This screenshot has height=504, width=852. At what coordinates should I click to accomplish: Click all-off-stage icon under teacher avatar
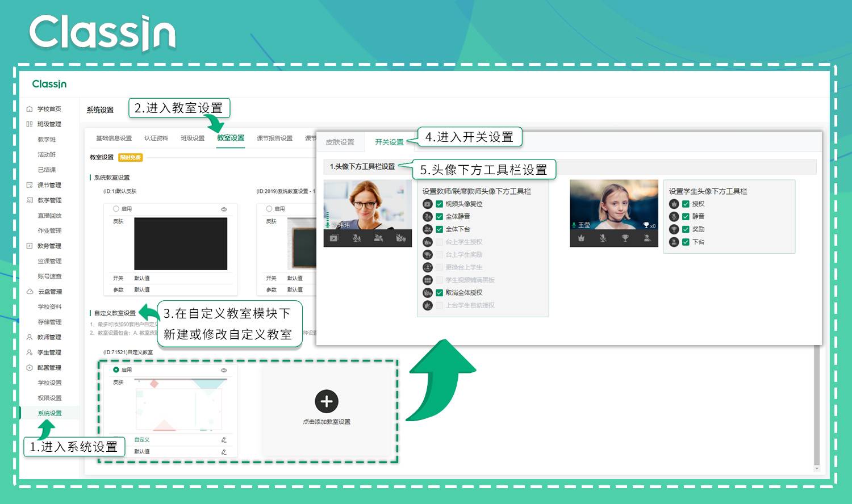point(378,238)
